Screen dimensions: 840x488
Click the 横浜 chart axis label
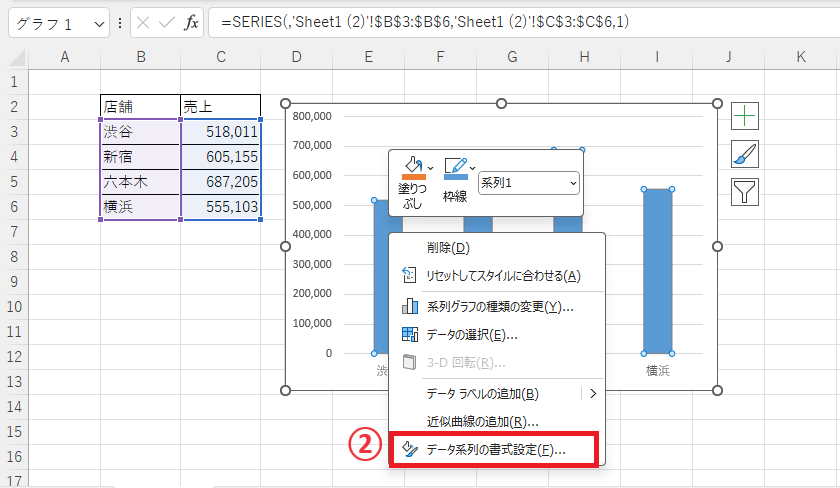[x=657, y=371]
